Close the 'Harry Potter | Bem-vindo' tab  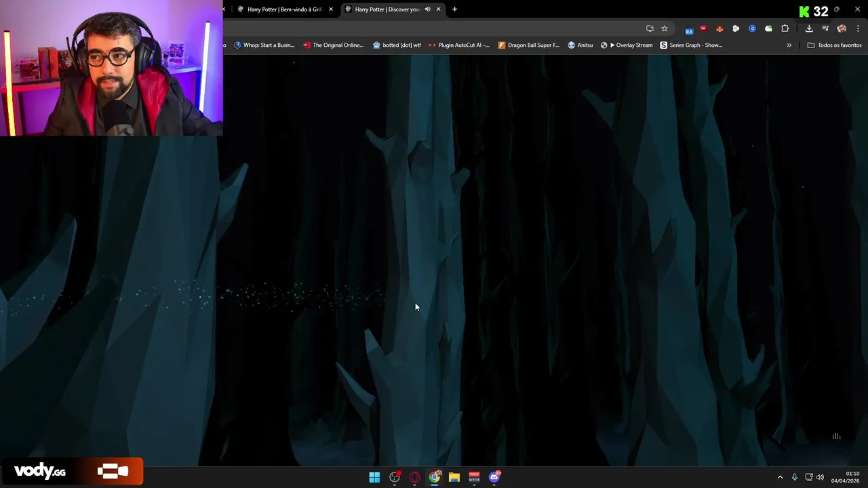(331, 9)
